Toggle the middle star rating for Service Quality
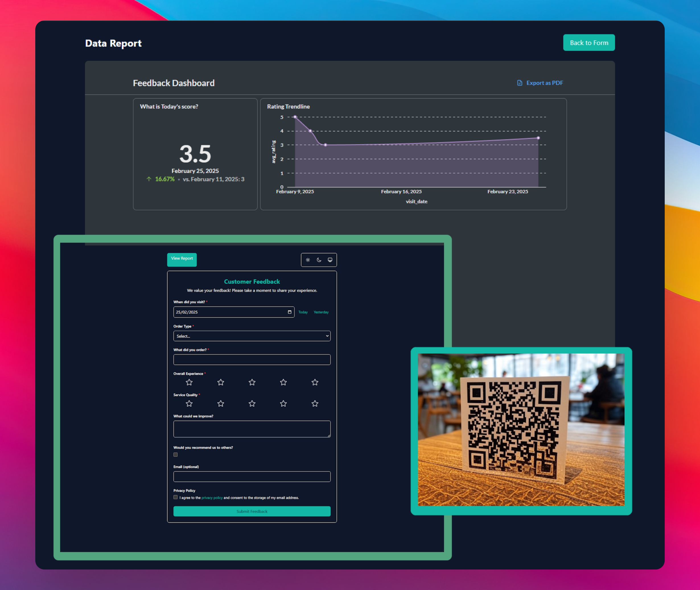This screenshot has height=590, width=700. (252, 403)
